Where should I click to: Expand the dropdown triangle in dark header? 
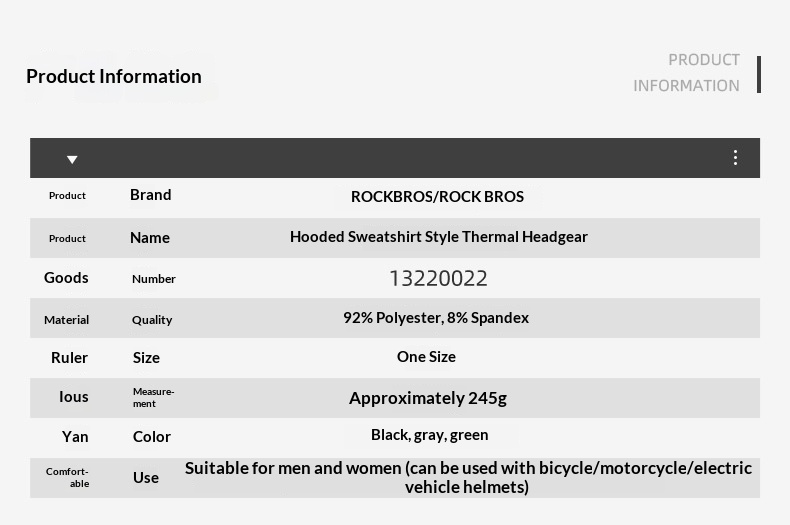(x=72, y=159)
